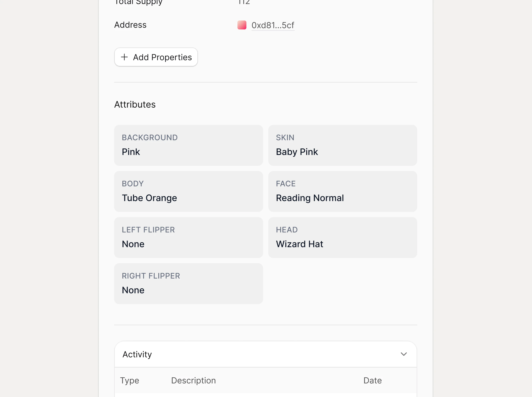
Task: Click the Total Supply label
Action: pos(138,2)
